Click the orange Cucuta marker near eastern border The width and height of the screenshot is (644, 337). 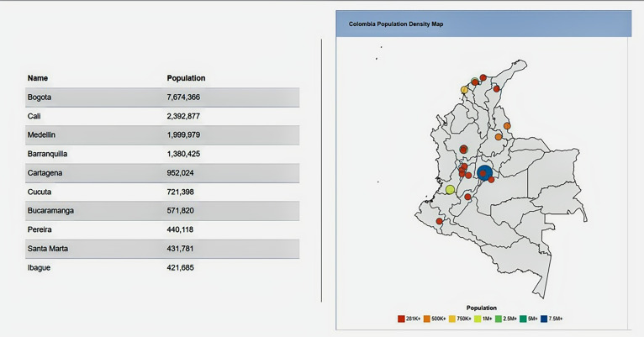tap(507, 126)
